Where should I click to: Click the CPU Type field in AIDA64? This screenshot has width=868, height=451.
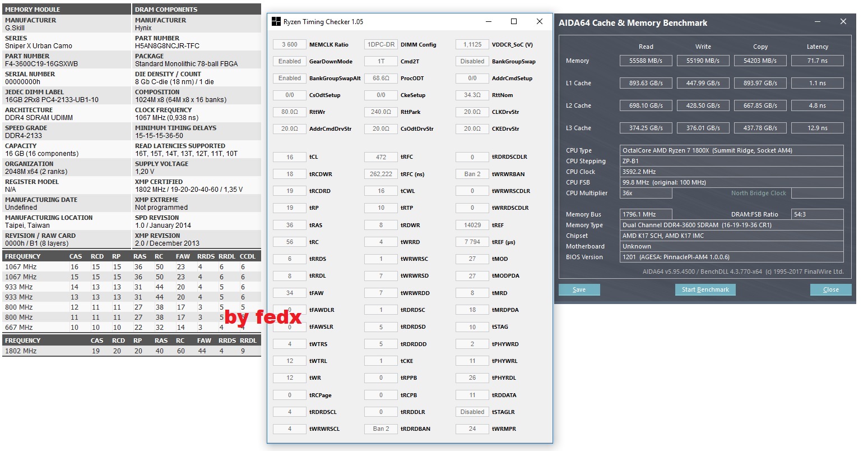point(732,150)
